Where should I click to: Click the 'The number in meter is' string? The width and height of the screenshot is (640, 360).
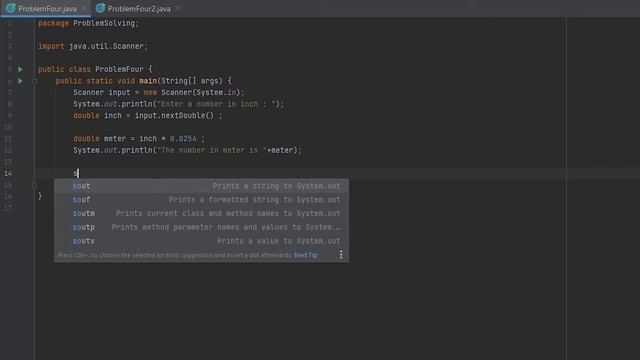click(212, 150)
